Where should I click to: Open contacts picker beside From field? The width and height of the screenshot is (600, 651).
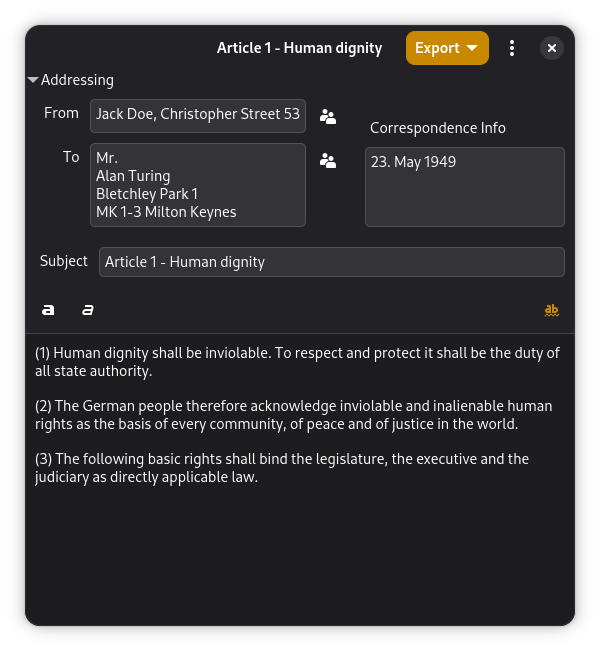click(328, 117)
